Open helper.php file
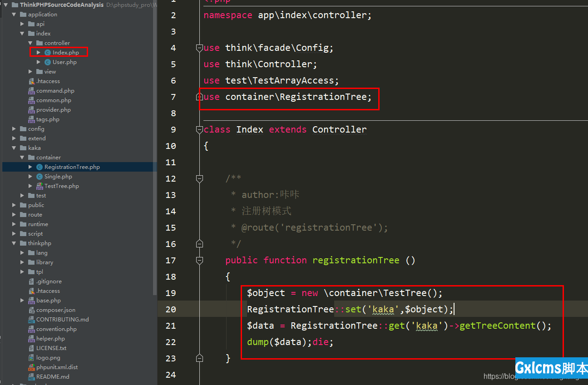 click(x=50, y=339)
